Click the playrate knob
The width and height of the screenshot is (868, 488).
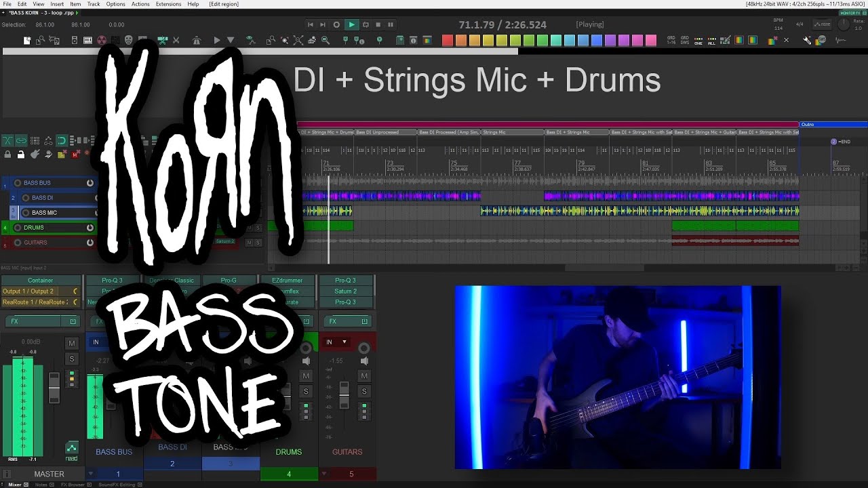point(844,24)
